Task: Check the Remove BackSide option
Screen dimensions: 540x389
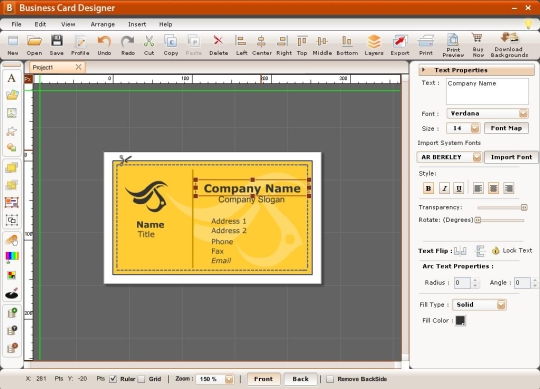Action: click(x=330, y=379)
